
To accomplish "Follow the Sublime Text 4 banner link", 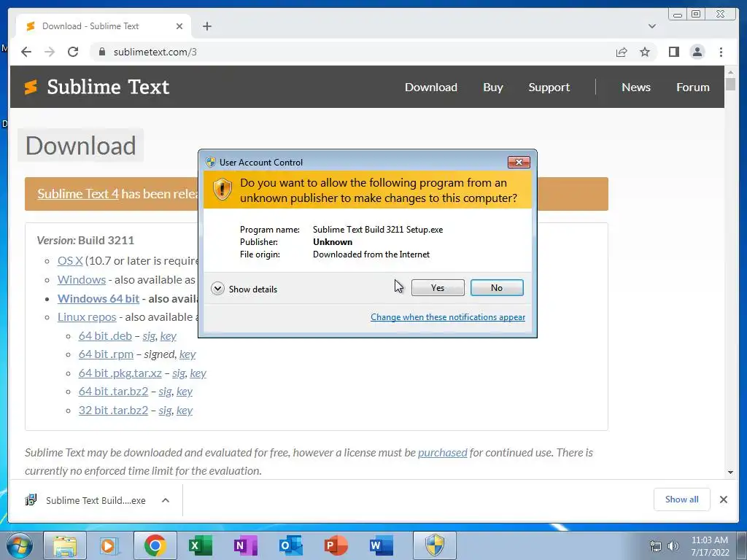I will pos(78,194).
